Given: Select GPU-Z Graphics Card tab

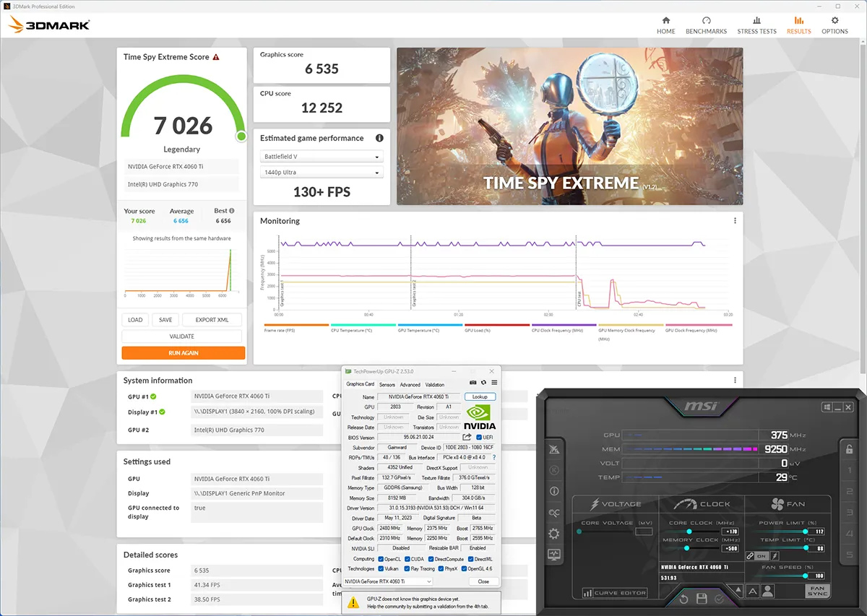Looking at the screenshot, I should tap(360, 384).
